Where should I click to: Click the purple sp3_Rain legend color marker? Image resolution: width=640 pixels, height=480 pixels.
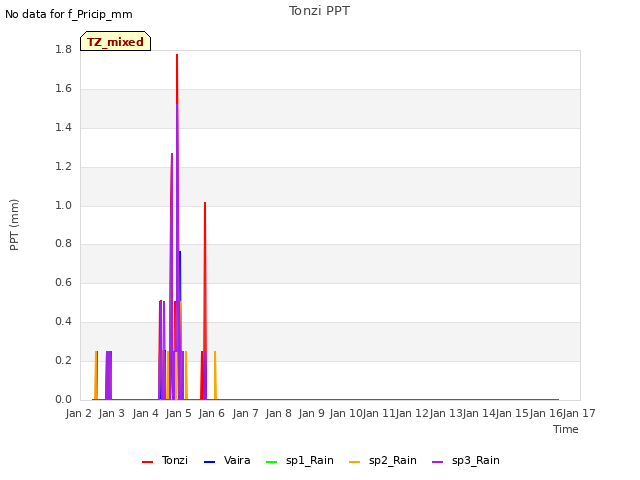[438, 462]
